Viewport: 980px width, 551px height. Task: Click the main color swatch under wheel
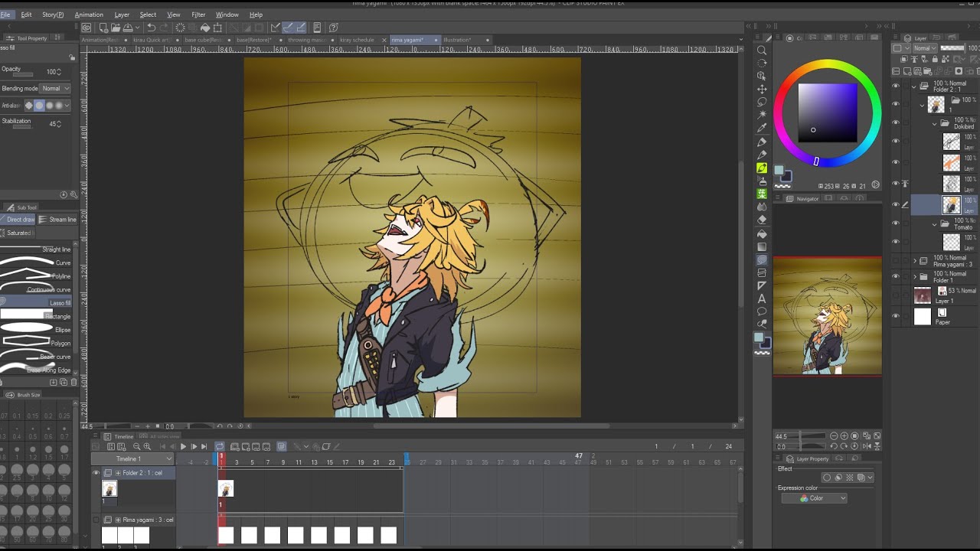point(779,171)
